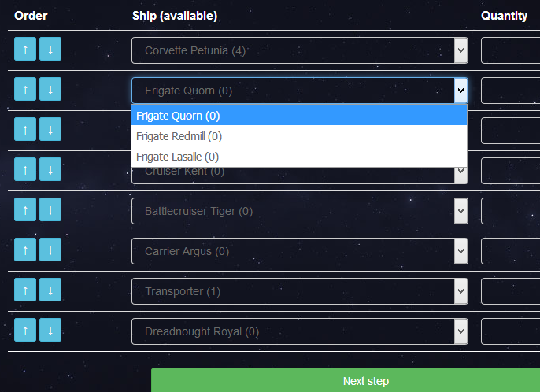Open the Carrier Argus ship dropdown

click(x=299, y=251)
